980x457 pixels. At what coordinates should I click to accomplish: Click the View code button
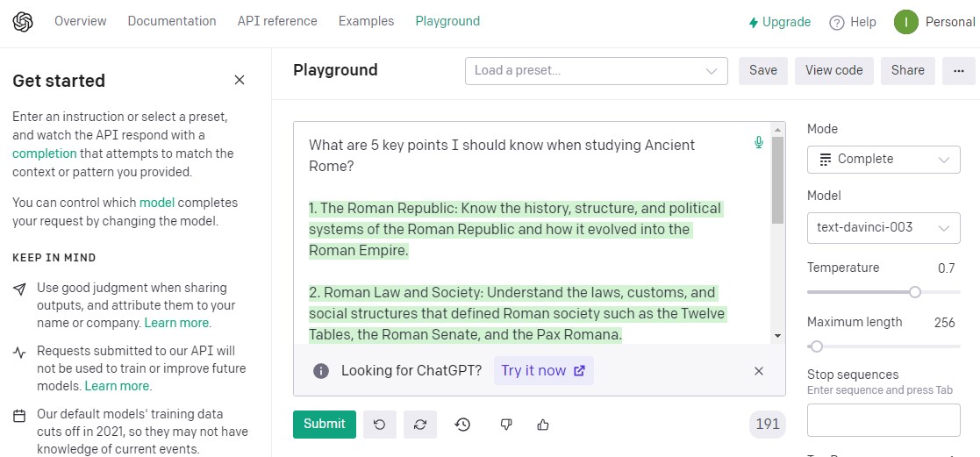tap(833, 71)
